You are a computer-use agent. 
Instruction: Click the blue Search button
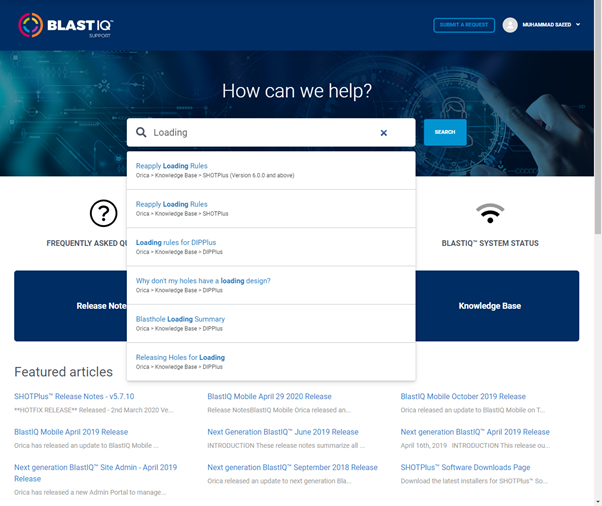click(x=445, y=132)
